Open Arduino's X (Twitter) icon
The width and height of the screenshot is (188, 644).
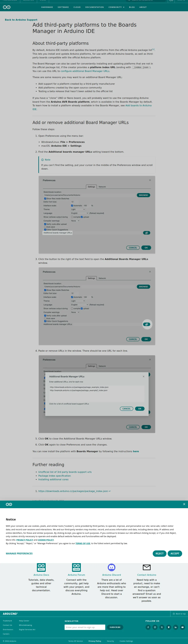162,627
